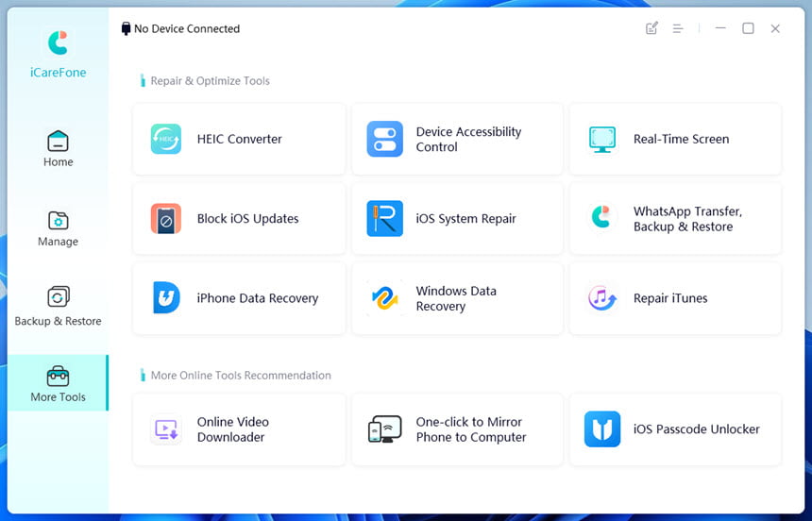Click the iPhone Data Recovery icon
812x521 pixels.
tap(166, 298)
